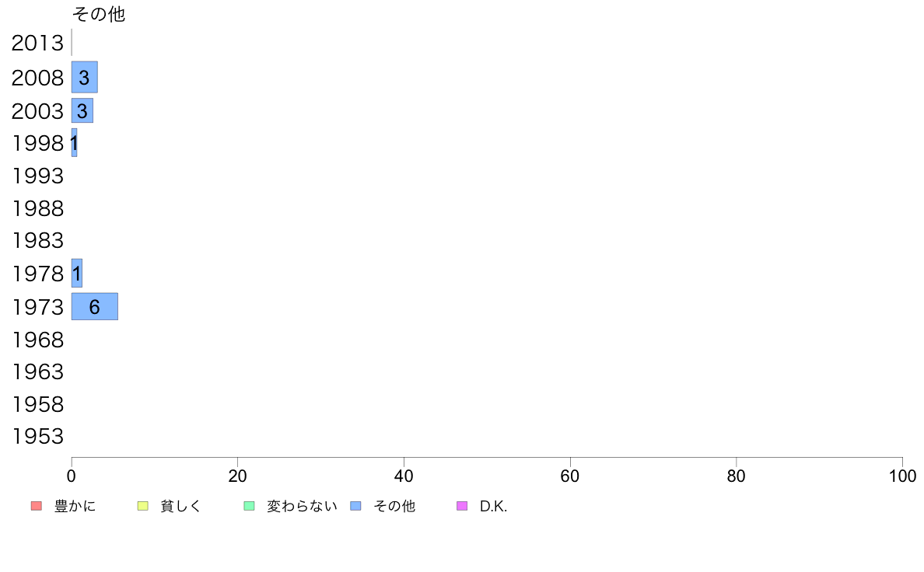
Task: Select the small 1998 bar
Action: [74, 142]
